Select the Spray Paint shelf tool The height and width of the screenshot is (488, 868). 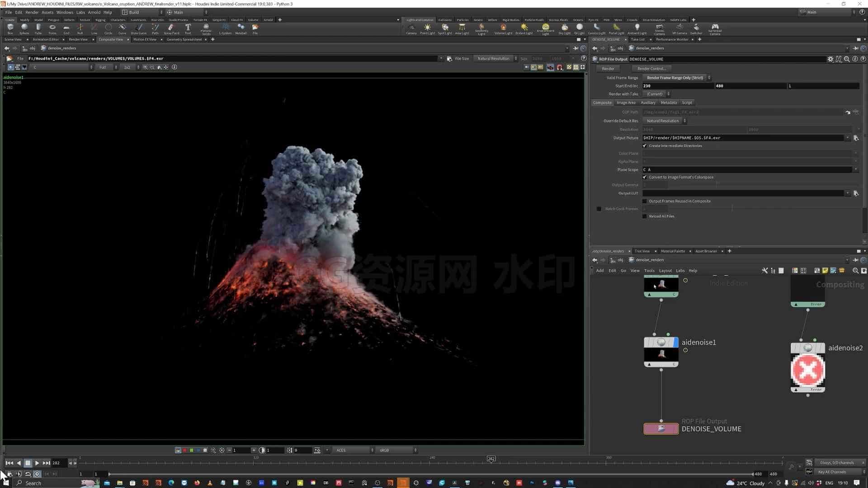coord(171,29)
